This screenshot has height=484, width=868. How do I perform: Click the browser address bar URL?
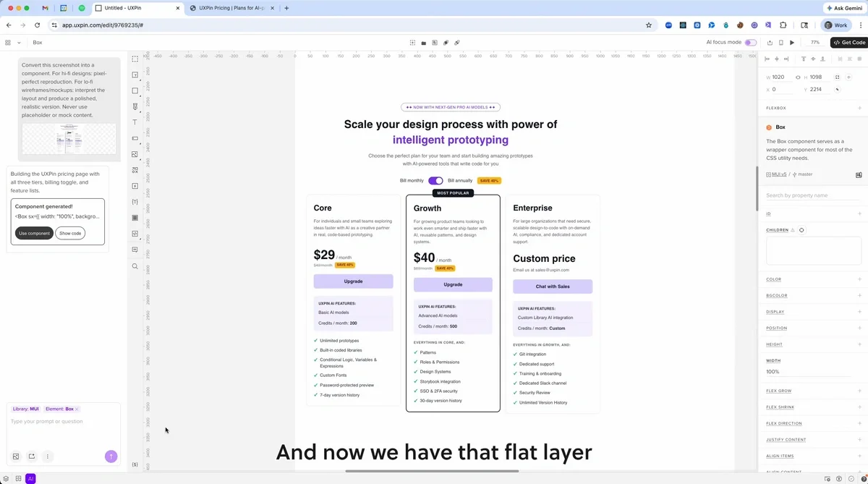point(102,25)
